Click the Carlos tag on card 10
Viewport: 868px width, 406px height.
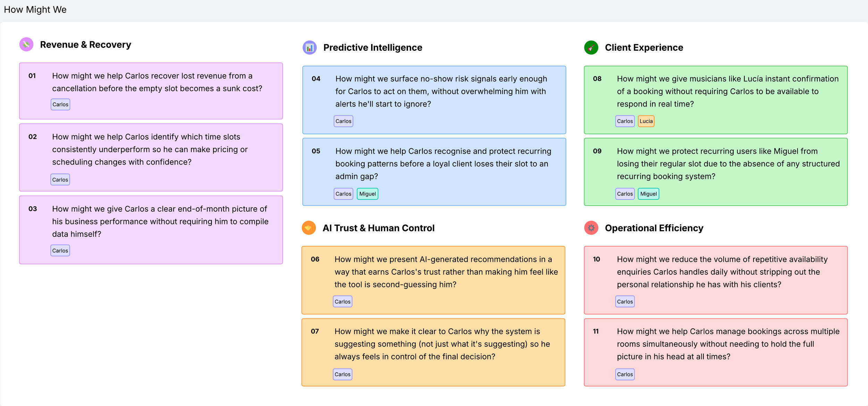point(625,302)
